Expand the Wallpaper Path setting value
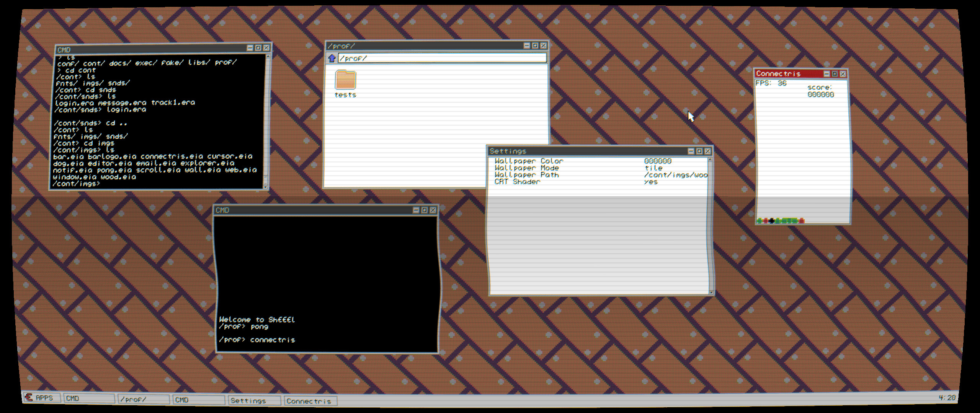Viewport: 980px width, 413px height. (675, 175)
